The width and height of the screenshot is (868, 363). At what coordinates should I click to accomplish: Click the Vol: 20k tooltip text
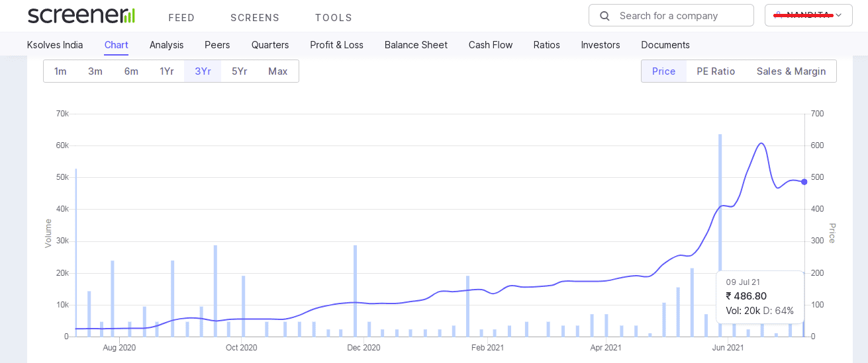[x=743, y=311]
